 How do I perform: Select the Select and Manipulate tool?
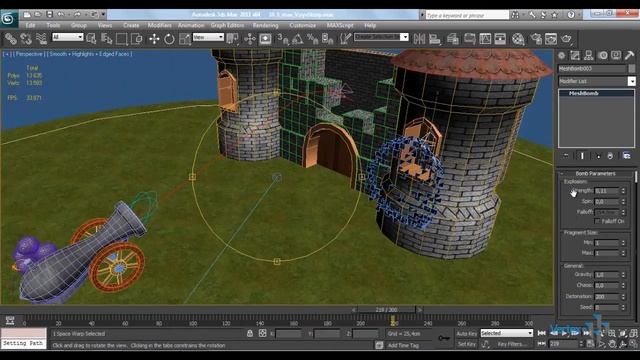[x=249, y=39]
